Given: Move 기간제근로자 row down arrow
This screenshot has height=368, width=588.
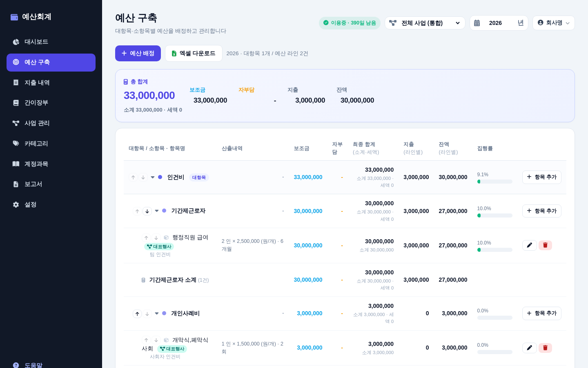Looking at the screenshot, I should point(147,211).
